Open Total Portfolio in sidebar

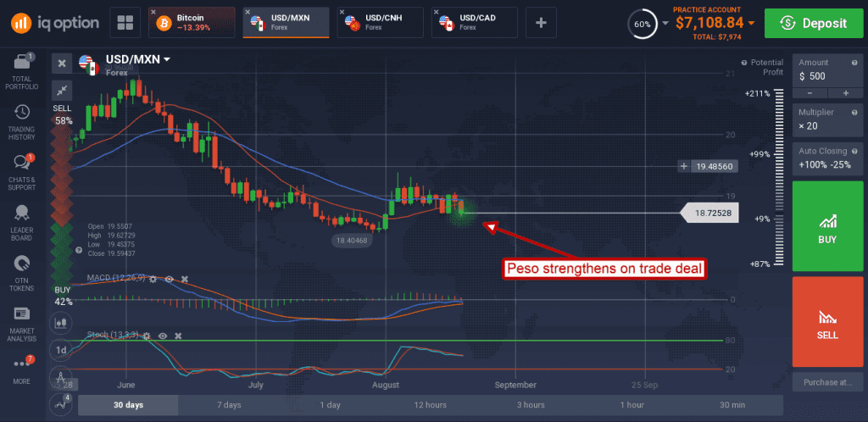pos(22,73)
